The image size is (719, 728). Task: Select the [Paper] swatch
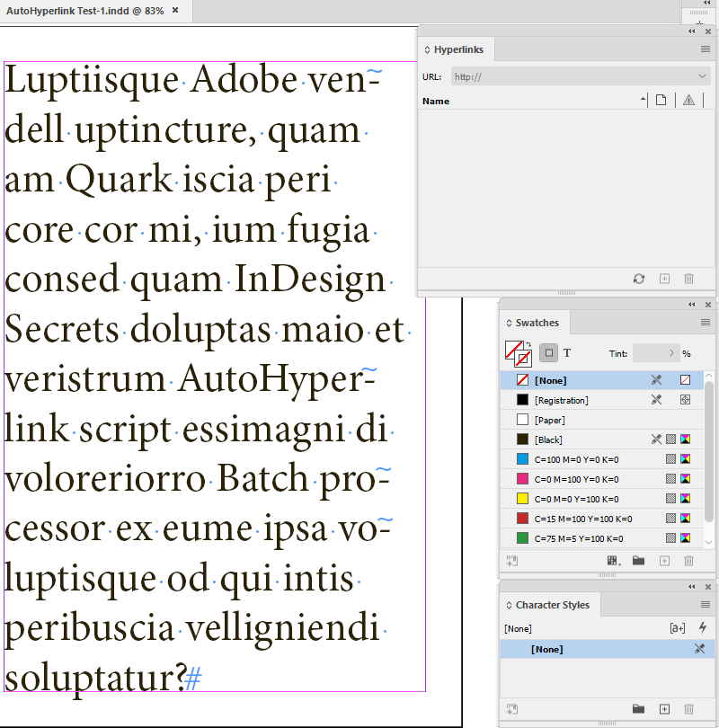[602, 420]
